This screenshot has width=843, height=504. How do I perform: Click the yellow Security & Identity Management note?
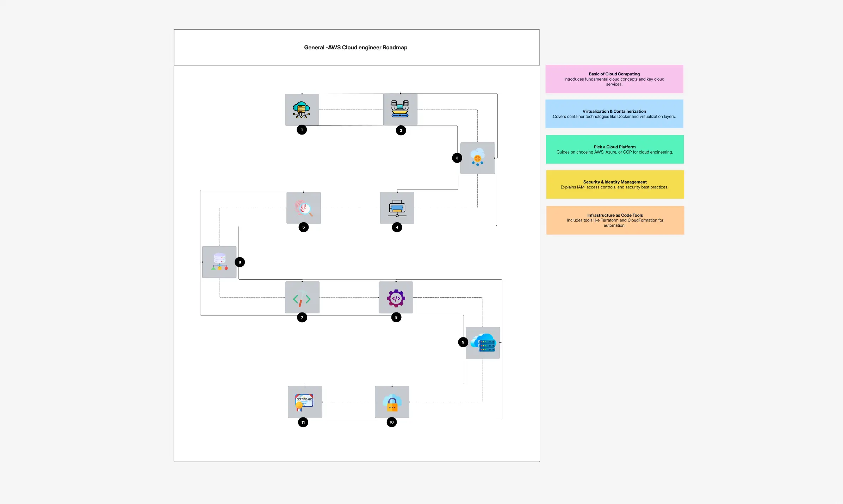pos(615,185)
